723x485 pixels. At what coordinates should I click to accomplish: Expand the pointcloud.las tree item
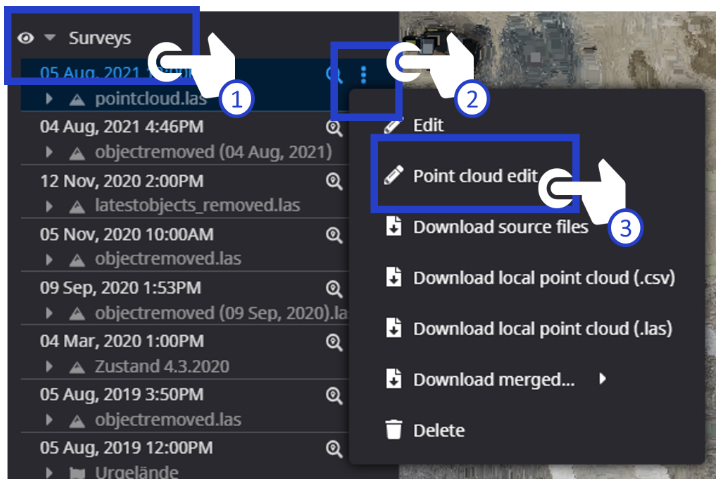point(49,99)
